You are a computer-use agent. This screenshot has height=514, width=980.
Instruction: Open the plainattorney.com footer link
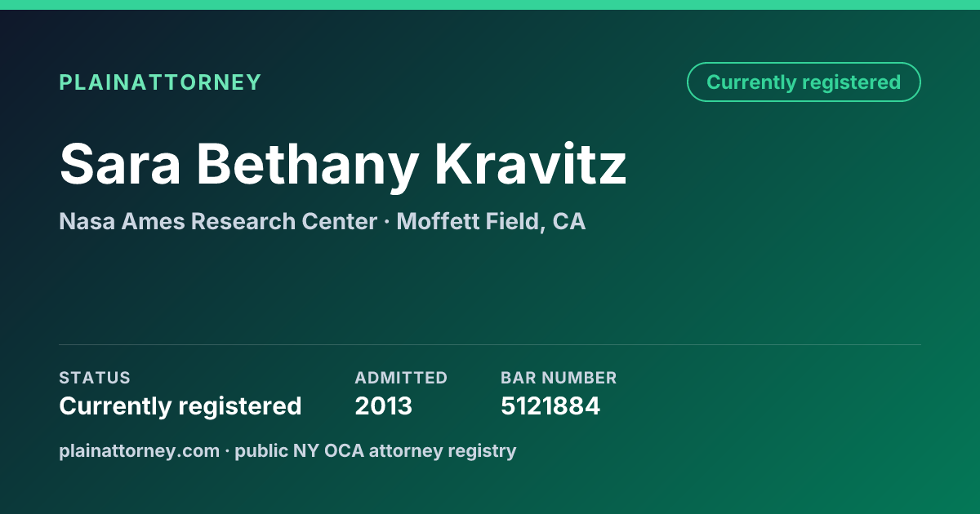tap(139, 450)
